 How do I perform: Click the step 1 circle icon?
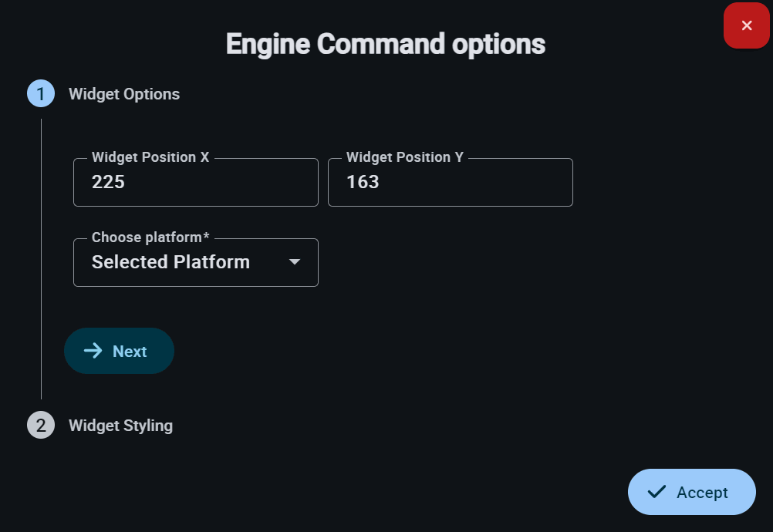point(41,94)
